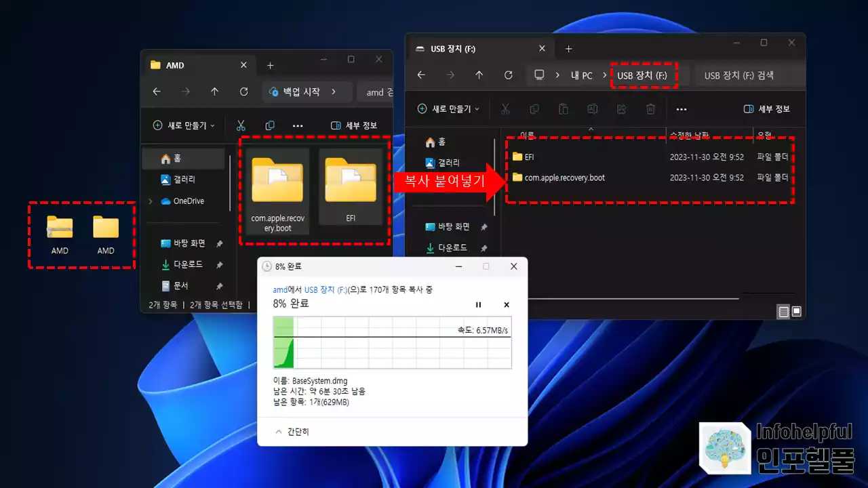
Task: Click Cut icon in USB window toolbar
Action: (505, 109)
